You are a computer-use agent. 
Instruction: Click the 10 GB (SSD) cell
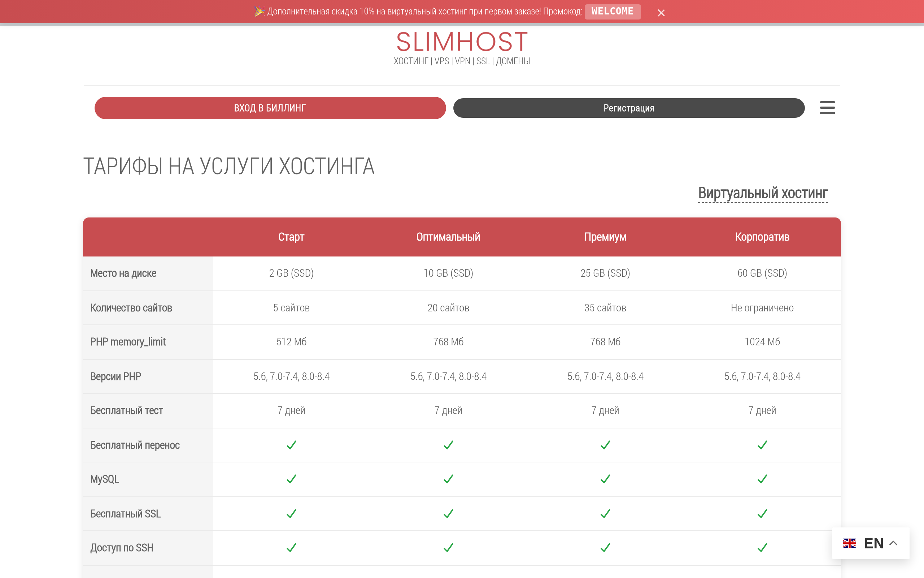448,273
